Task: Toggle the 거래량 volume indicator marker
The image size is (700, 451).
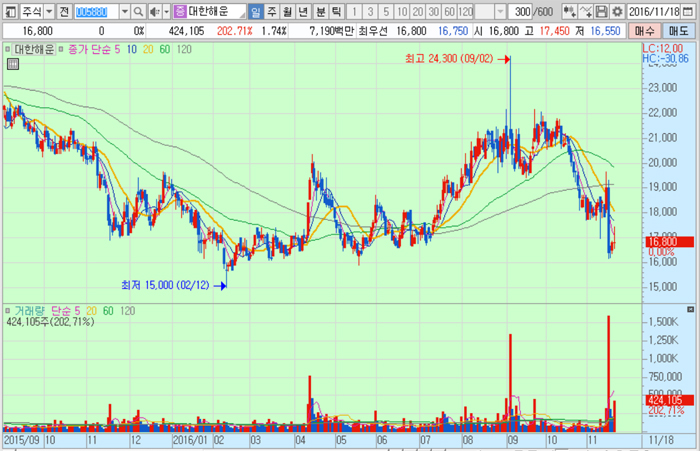Action: point(9,311)
